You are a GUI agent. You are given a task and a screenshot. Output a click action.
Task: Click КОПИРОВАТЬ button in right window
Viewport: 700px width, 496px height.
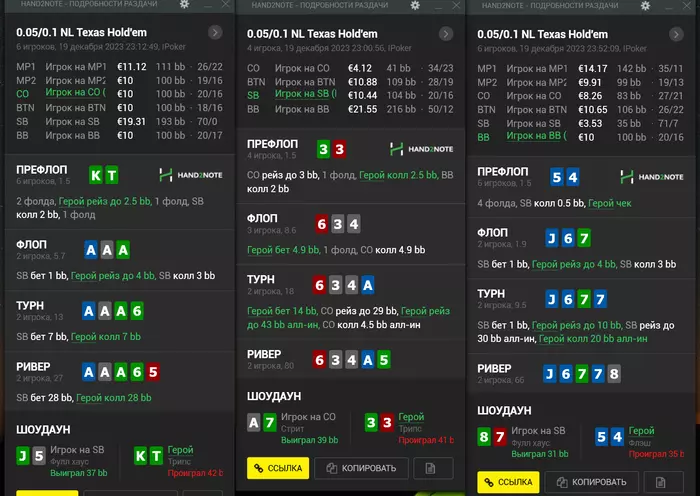[x=592, y=483]
